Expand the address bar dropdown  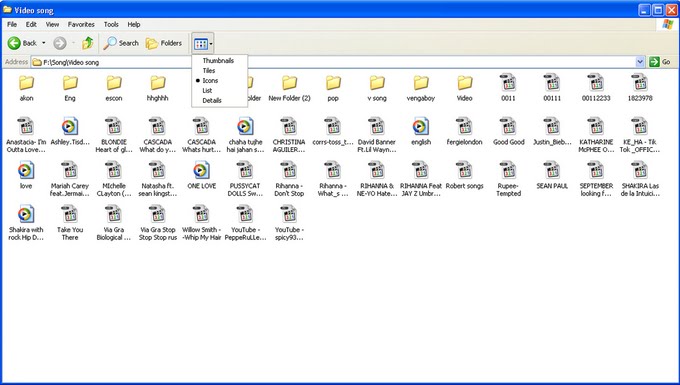pos(640,62)
